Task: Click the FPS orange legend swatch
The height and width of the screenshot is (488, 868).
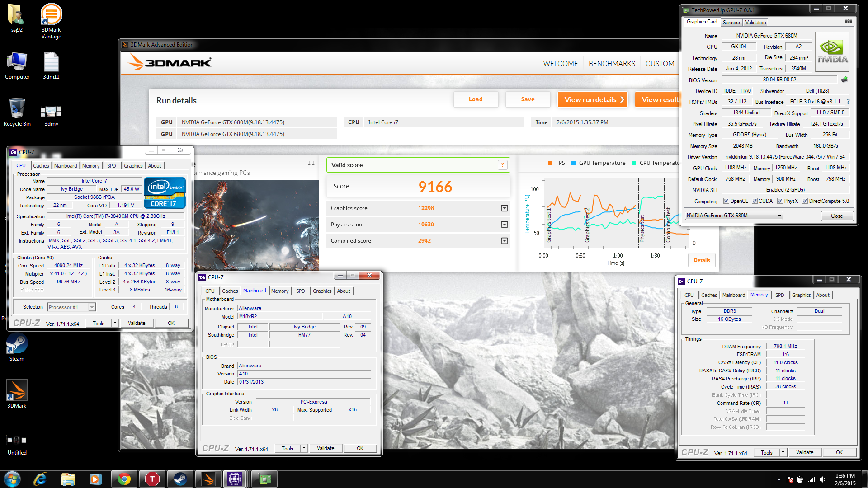Action: [x=550, y=163]
